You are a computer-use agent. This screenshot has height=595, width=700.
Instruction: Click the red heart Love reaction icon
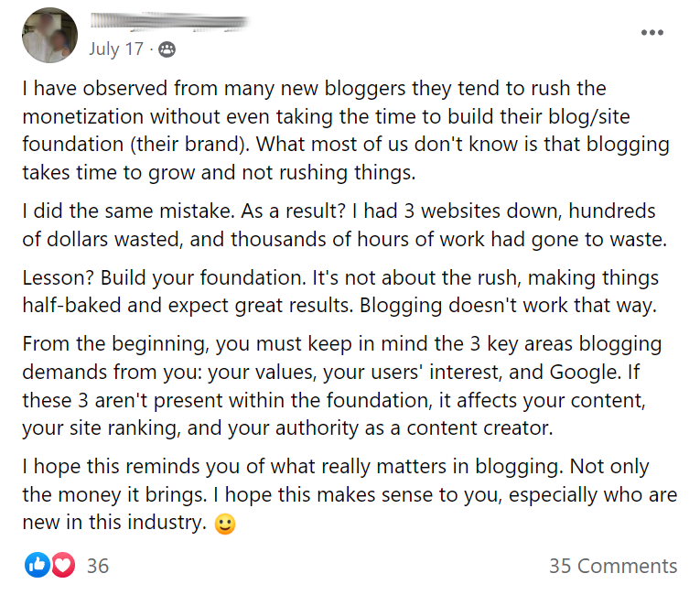63,565
